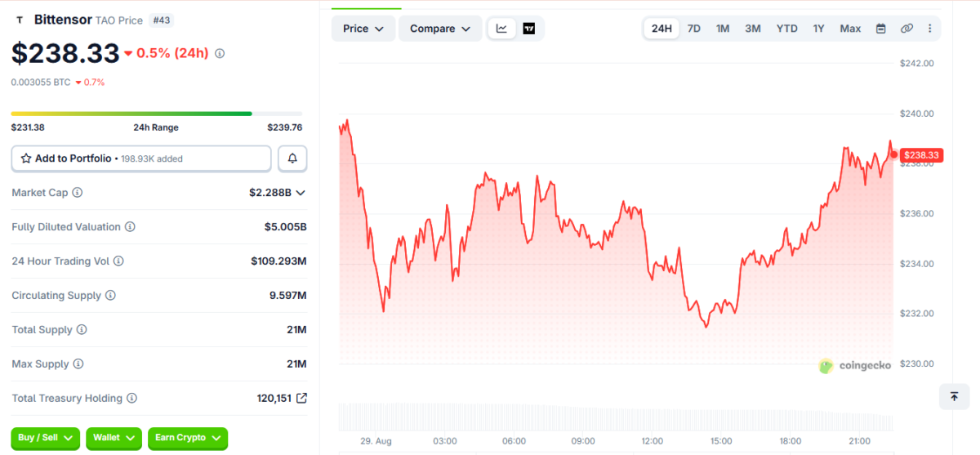The height and width of the screenshot is (455, 980).
Task: Switch to line chart view icon
Action: 501,29
